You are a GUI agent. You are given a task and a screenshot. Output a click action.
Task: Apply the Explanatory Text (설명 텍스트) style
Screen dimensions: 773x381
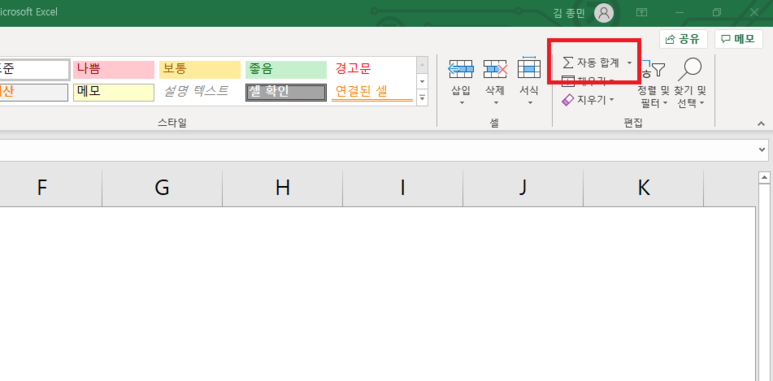coord(200,93)
